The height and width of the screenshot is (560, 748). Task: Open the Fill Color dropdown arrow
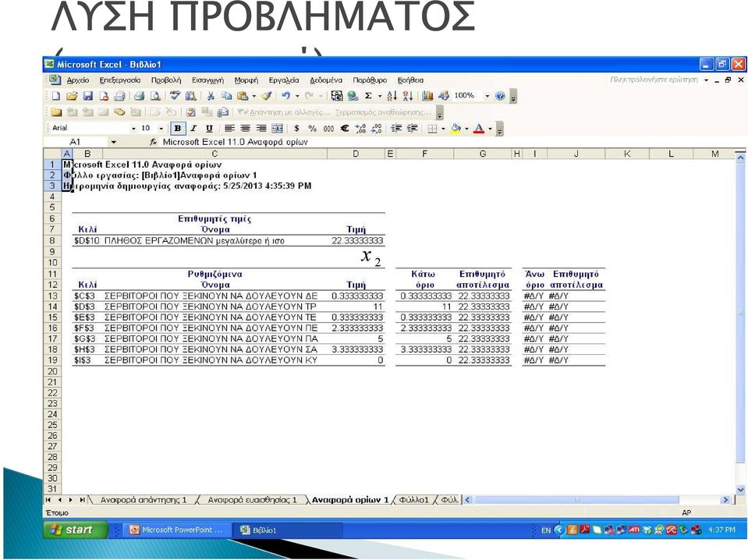click(466, 129)
